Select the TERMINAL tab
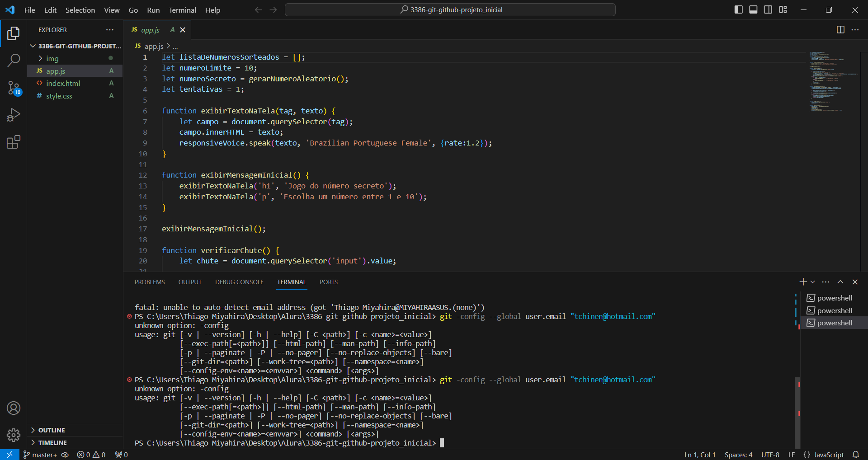The width and height of the screenshot is (868, 460). coord(292,282)
